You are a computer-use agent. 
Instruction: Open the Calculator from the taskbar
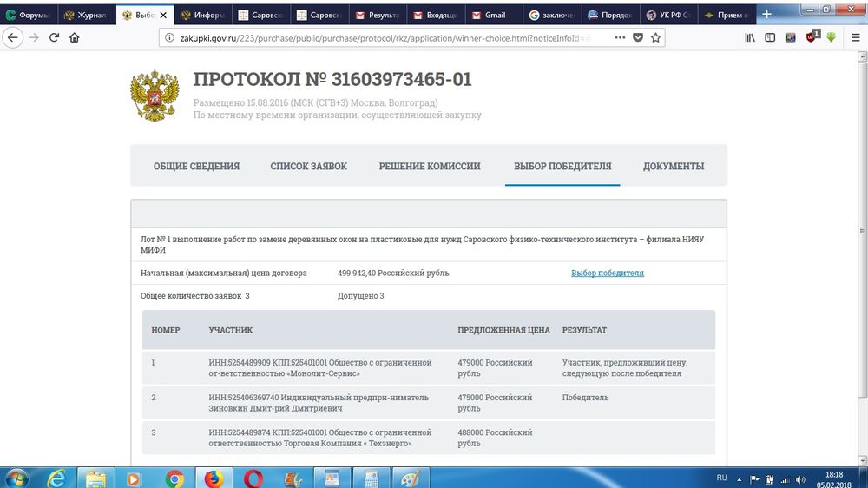[371, 478]
